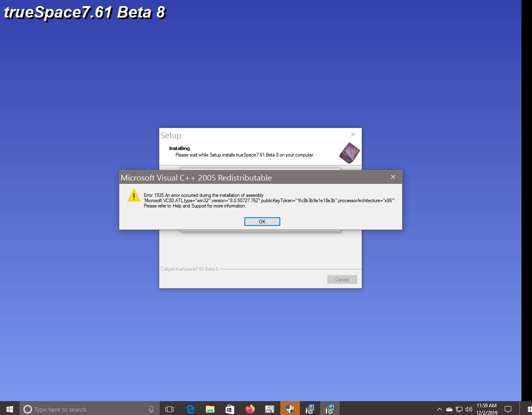Open the network tray icon

459,409
